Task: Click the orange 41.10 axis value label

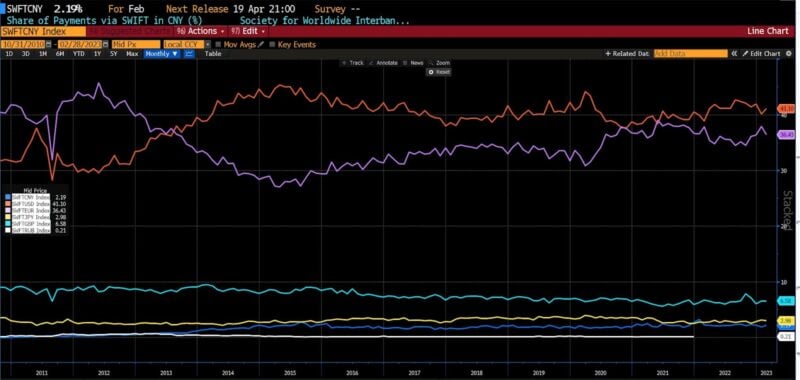Action: point(786,109)
